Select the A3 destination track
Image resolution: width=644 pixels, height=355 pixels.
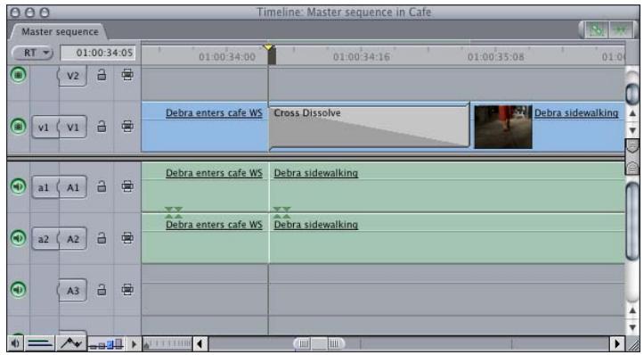[72, 291]
